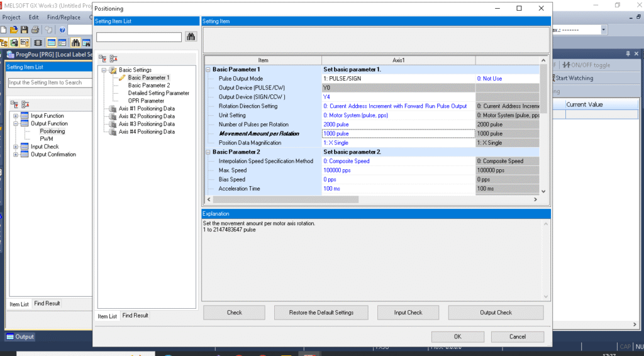Click the Axis #4 Positioning Data icon
This screenshot has width=644, height=356.
pyautogui.click(x=113, y=132)
